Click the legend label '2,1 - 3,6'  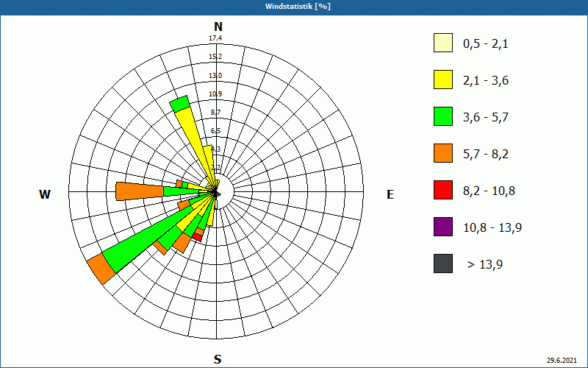[x=486, y=81]
